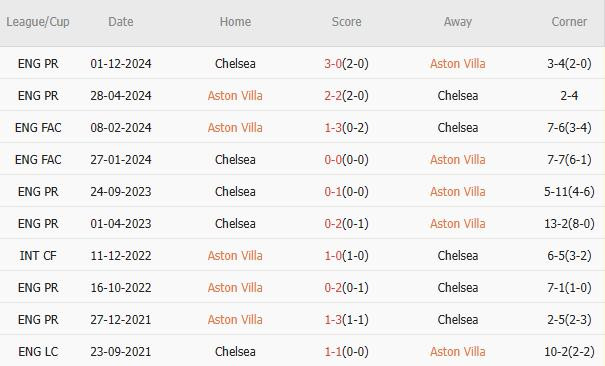Open the 1-3 score from 27-12-2021
605x366 pixels.
333,320
